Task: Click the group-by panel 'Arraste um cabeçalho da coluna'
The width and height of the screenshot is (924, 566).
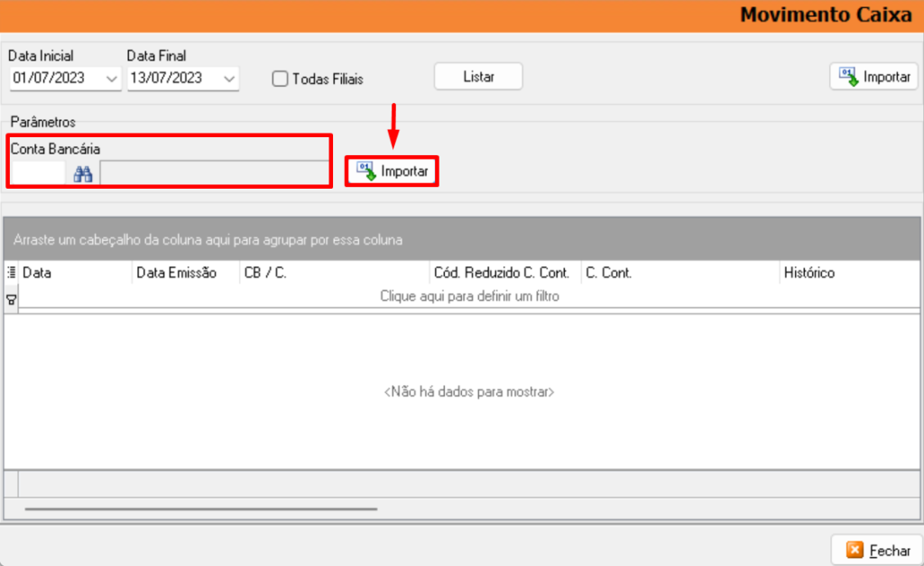Action: click(x=462, y=239)
